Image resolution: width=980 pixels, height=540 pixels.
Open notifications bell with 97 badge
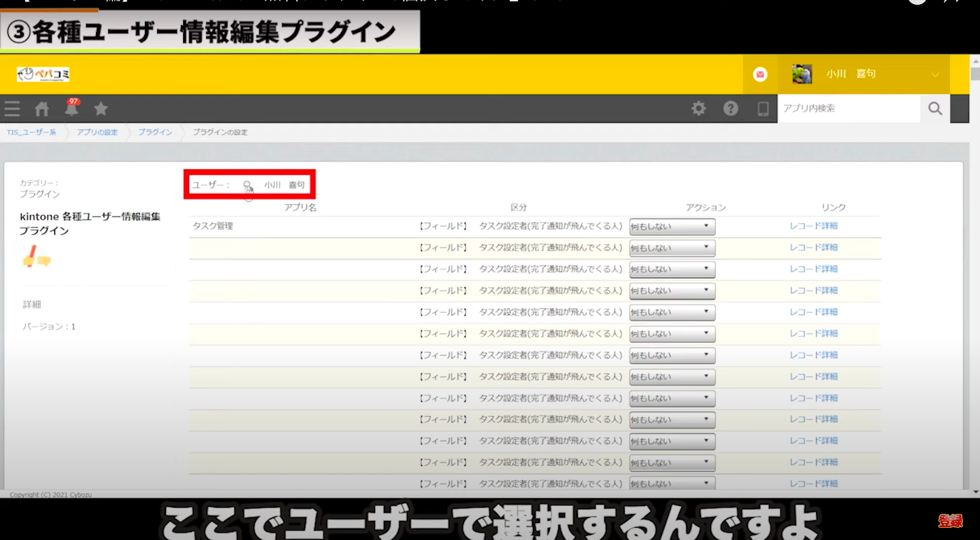pos(71,108)
